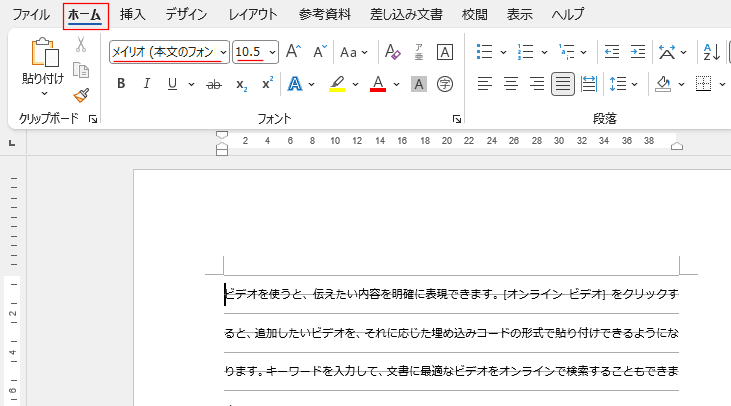Switch to the デザイン tab
Viewport: 731px width, 406px height.
click(186, 14)
